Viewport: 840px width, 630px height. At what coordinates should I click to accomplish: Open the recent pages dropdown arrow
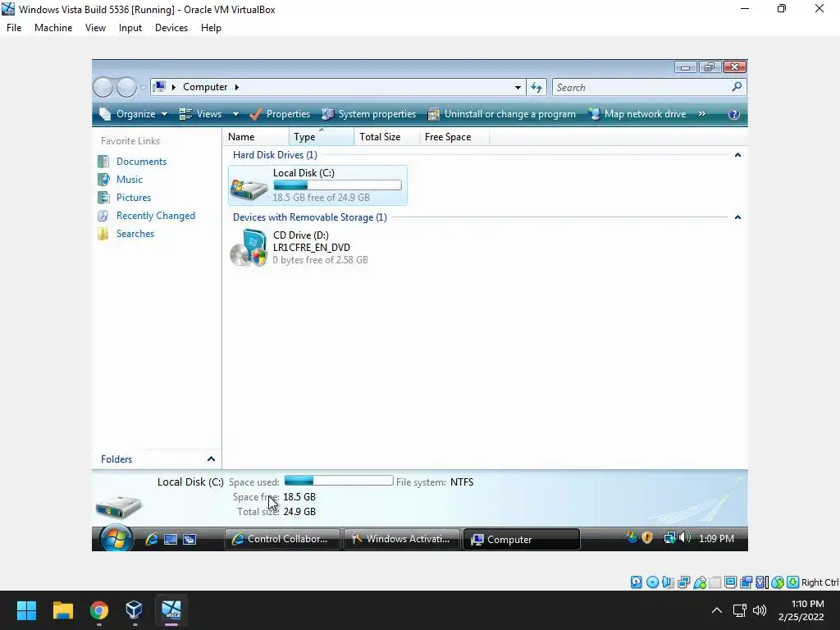[143, 87]
